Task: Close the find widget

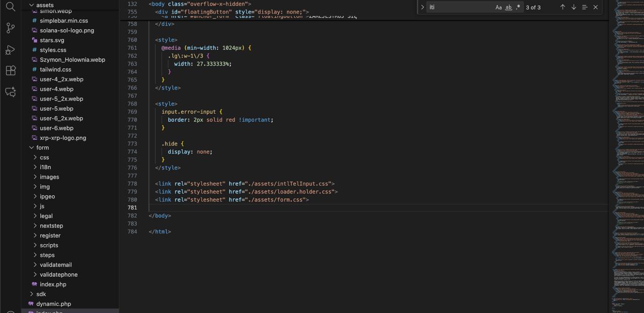Action: point(596,7)
